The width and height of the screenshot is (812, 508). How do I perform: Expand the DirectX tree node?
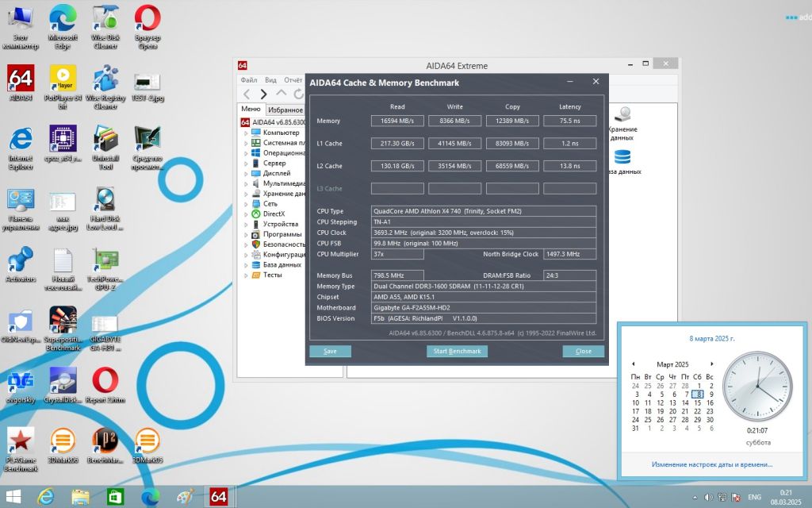246,214
